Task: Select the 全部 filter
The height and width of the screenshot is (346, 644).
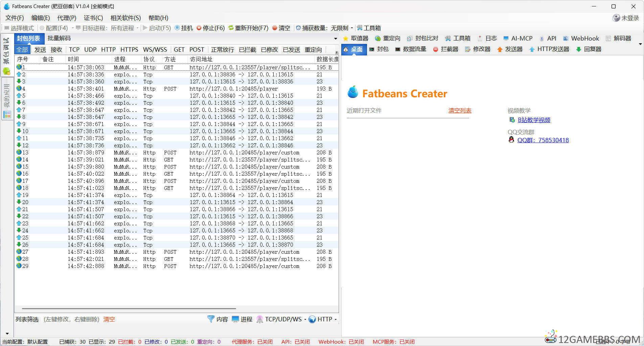Action: click(x=22, y=50)
